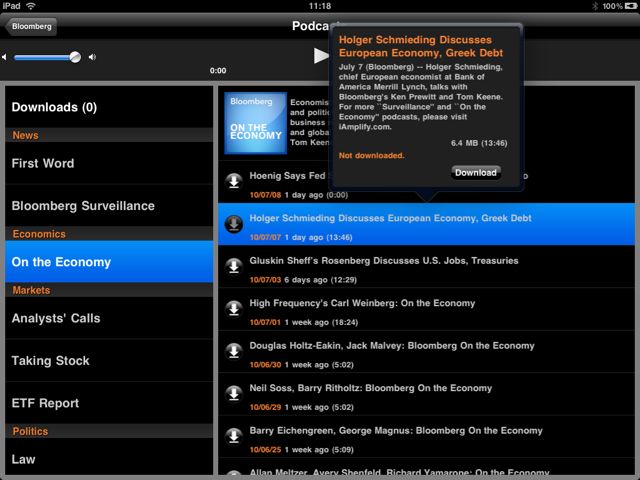The image size is (640, 480).
Task: Select On the Economy podcast
Action: tap(109, 262)
